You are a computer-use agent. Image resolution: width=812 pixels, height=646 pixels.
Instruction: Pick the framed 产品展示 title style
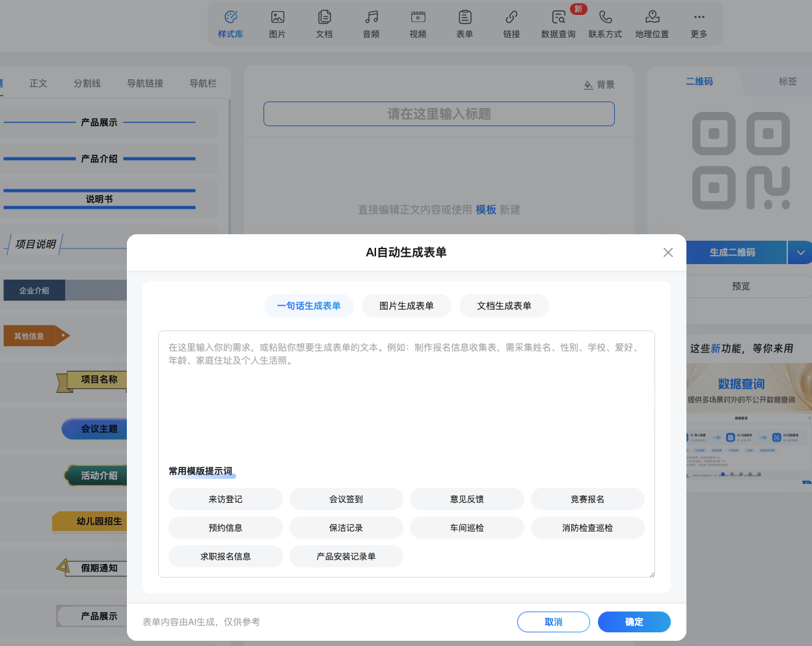[92, 616]
